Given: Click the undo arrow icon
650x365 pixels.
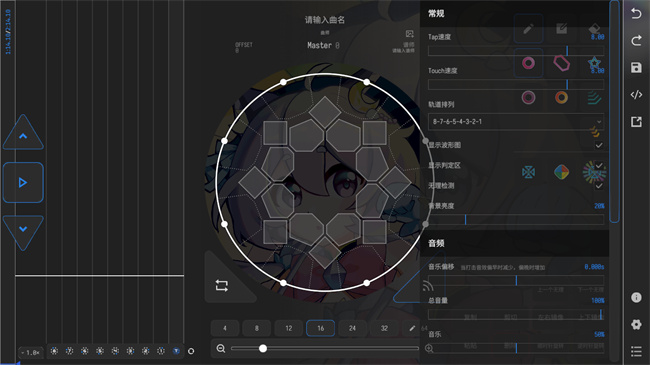Looking at the screenshot, I should click(x=636, y=13).
